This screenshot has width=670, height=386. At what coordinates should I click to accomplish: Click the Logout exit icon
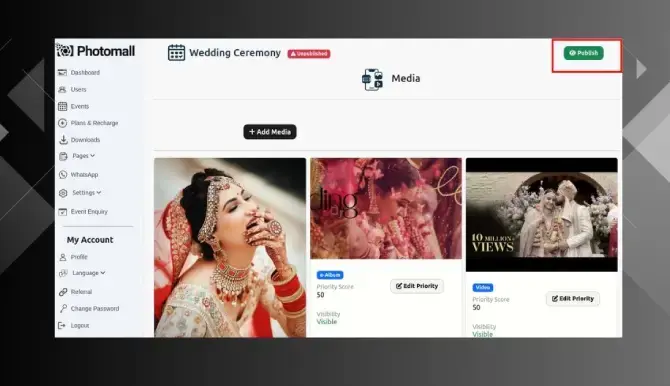(62, 326)
